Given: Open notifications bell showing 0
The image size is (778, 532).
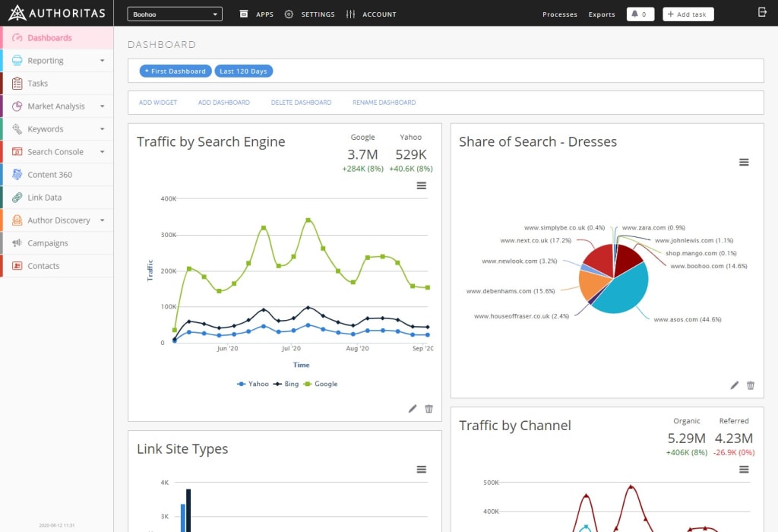Looking at the screenshot, I should coord(640,14).
